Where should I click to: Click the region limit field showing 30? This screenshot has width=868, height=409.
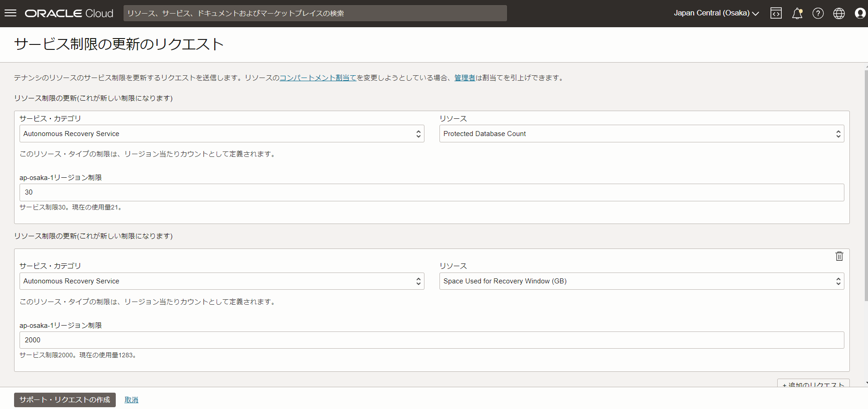tap(431, 192)
